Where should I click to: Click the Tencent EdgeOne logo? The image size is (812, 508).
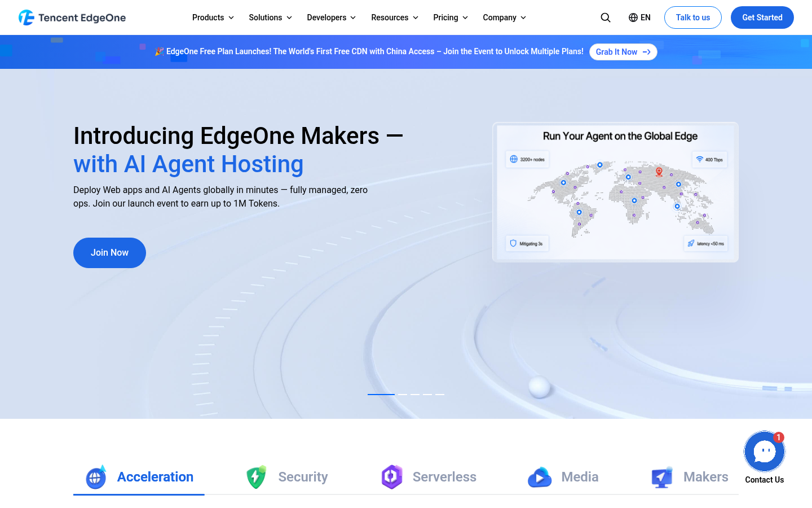(x=72, y=17)
